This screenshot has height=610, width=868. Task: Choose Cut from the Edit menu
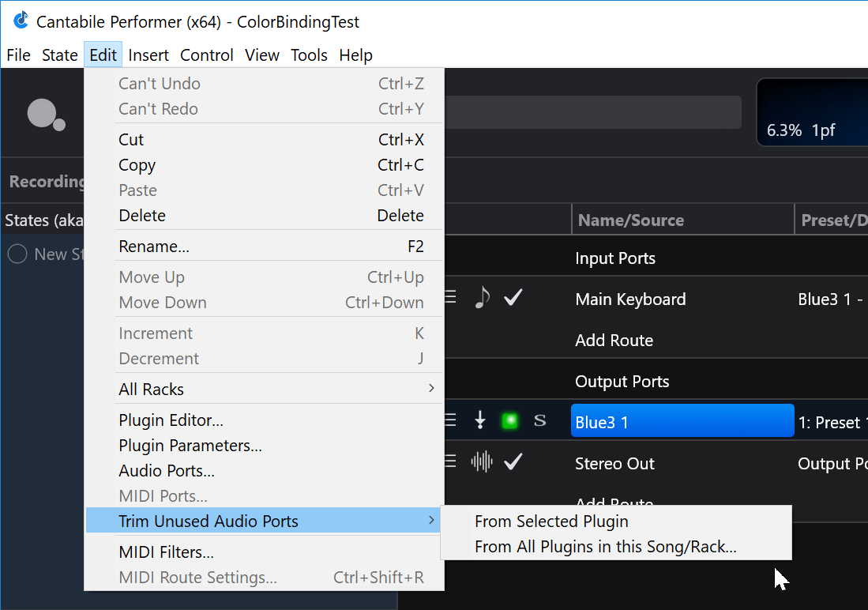click(265, 140)
